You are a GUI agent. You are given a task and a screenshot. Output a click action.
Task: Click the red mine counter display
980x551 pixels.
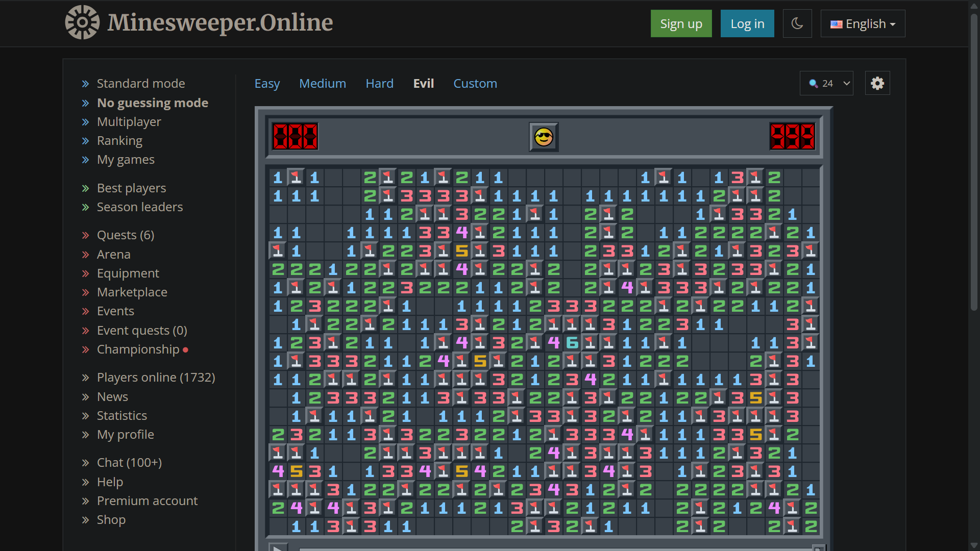point(295,137)
